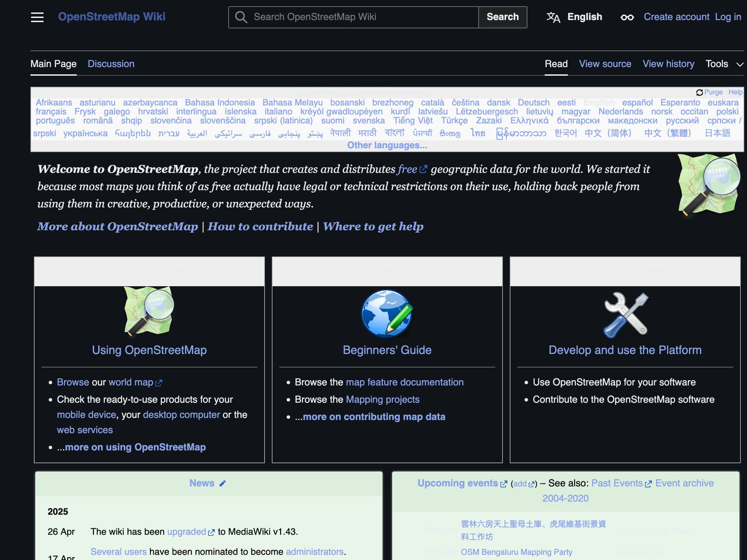Image resolution: width=747 pixels, height=560 pixels.
Task: Switch language to 한국어
Action: (565, 133)
